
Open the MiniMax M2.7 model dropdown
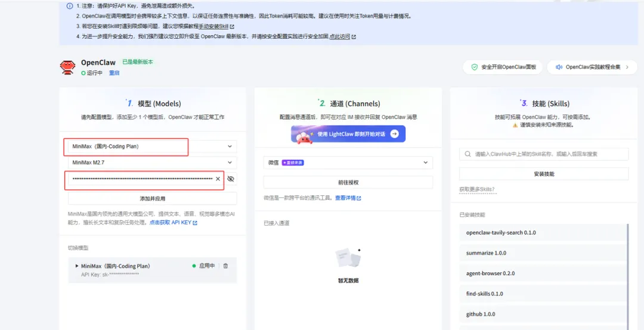(153, 163)
